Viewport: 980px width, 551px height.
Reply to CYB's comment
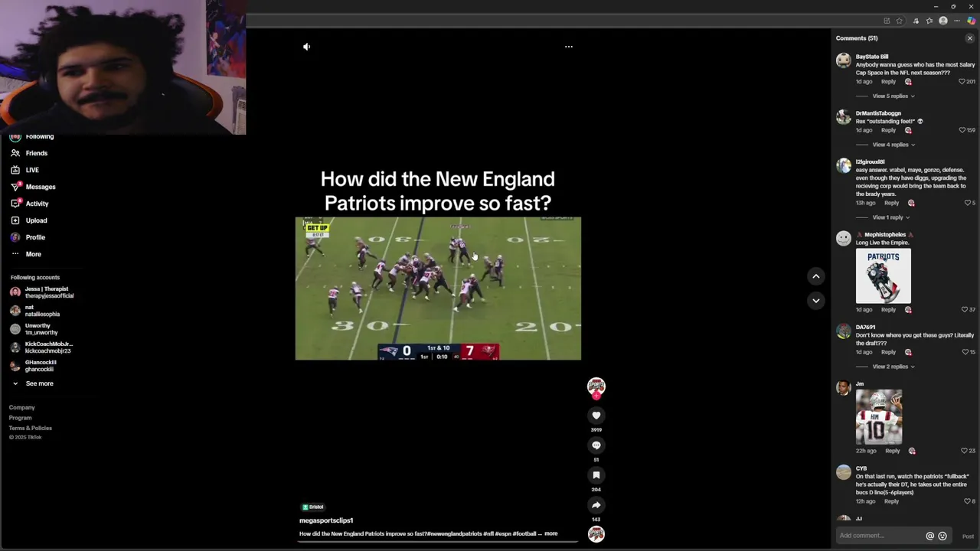(x=891, y=501)
